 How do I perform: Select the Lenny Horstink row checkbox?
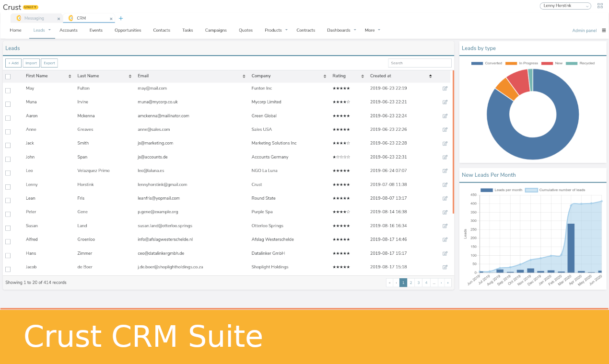tap(8, 187)
